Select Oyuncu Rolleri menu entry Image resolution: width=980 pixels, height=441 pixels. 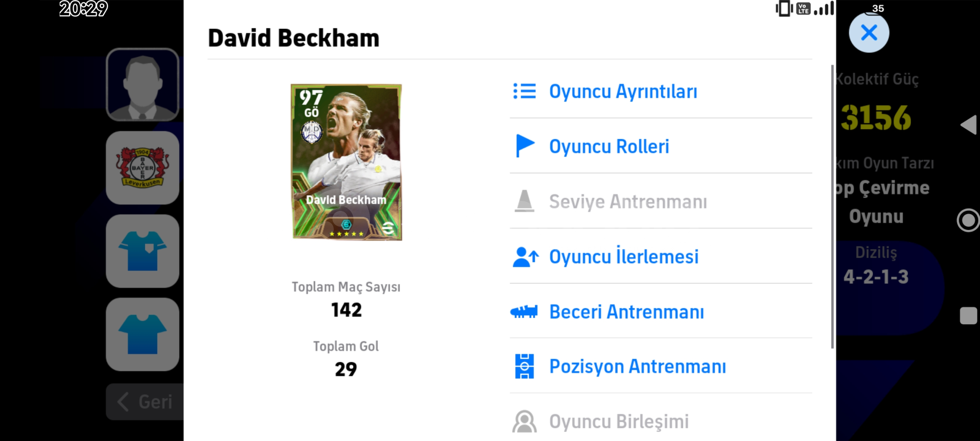661,146
